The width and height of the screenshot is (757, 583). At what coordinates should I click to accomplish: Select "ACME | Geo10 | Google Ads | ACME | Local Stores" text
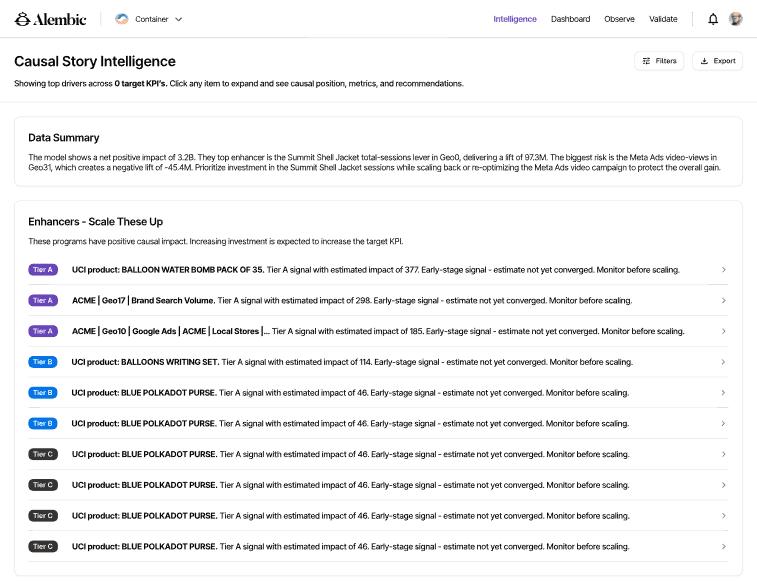click(x=166, y=331)
